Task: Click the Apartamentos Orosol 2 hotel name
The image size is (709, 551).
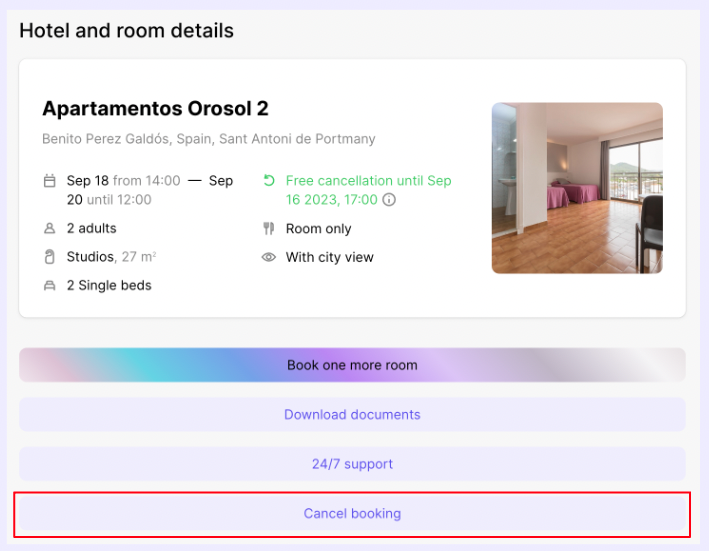Action: click(155, 108)
